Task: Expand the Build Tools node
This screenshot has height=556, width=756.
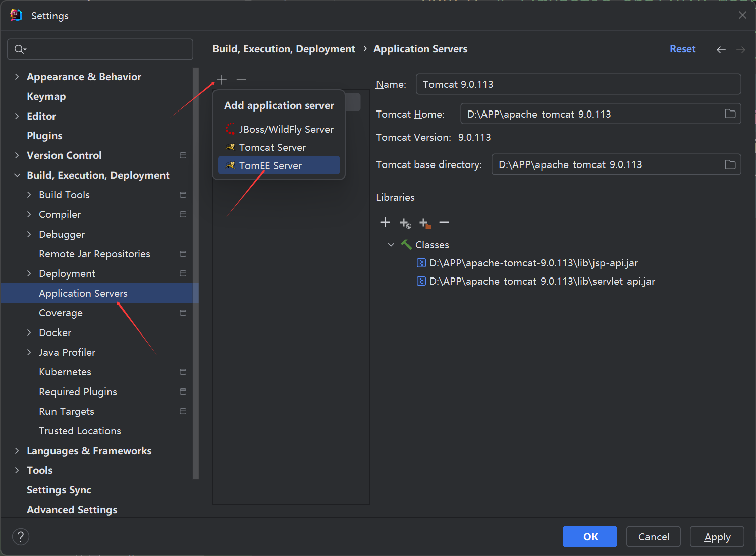Action: click(29, 195)
